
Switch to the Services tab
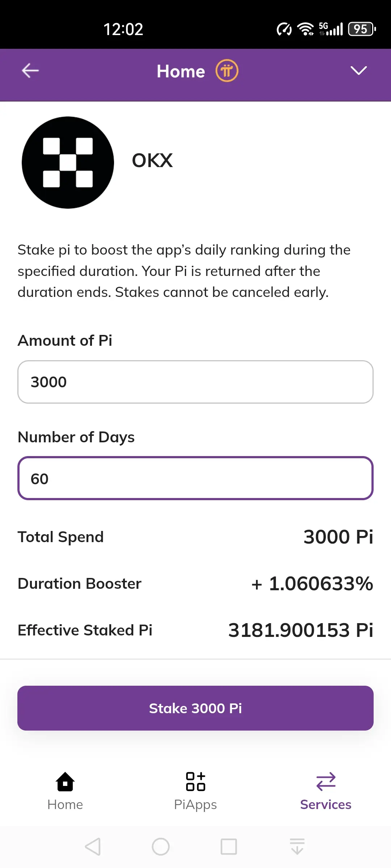[x=325, y=791]
